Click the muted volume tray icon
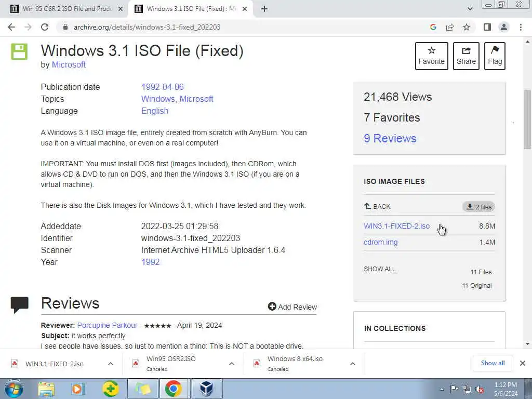The image size is (532, 399). click(x=480, y=389)
